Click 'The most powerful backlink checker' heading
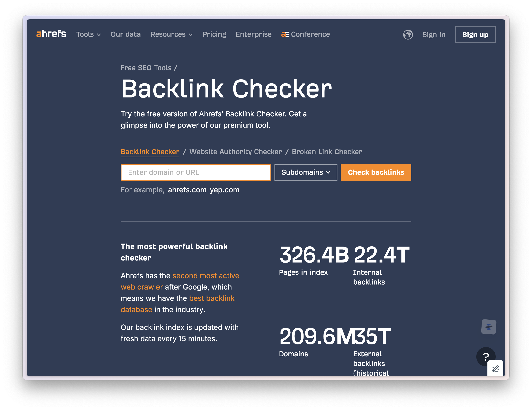Viewport: 532px width, 410px height. 174,252
